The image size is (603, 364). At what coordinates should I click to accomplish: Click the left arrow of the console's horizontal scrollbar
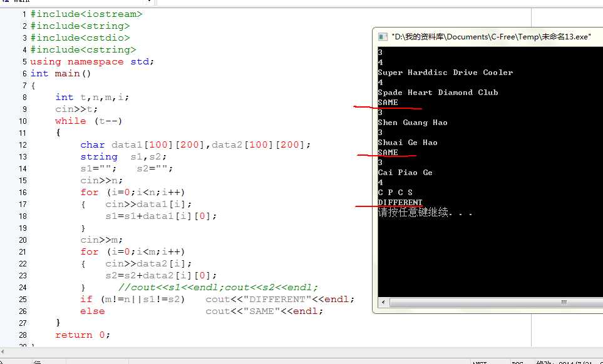click(x=383, y=302)
